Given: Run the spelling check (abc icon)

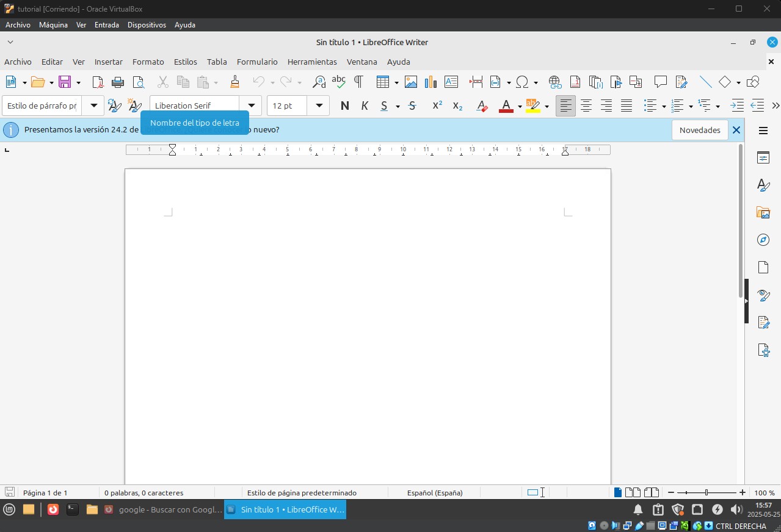Looking at the screenshot, I should 339,82.
